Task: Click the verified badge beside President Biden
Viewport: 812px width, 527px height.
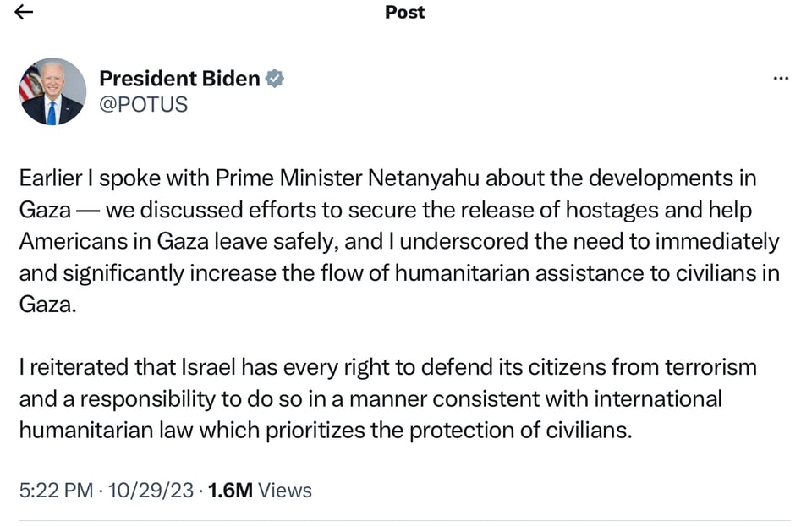Action: click(x=275, y=79)
